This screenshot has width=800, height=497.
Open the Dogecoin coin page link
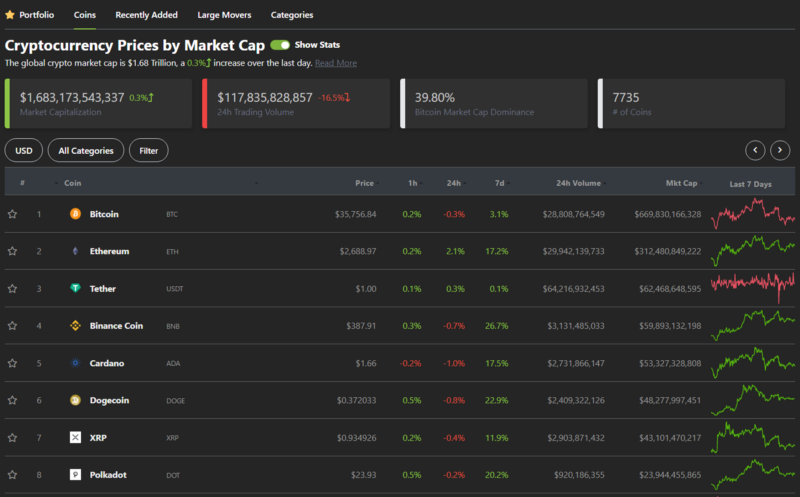pos(109,401)
